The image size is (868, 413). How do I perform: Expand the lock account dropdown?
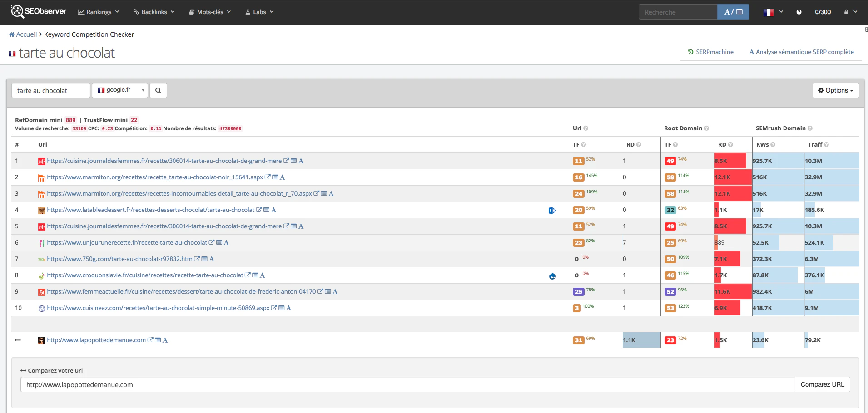(851, 12)
